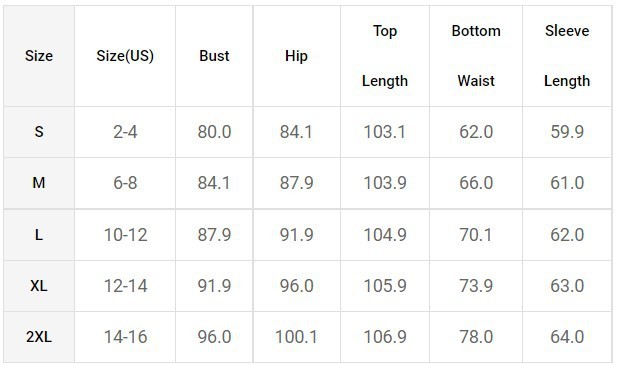Click the M size row label
This screenshot has height=365, width=617.
click(x=39, y=183)
